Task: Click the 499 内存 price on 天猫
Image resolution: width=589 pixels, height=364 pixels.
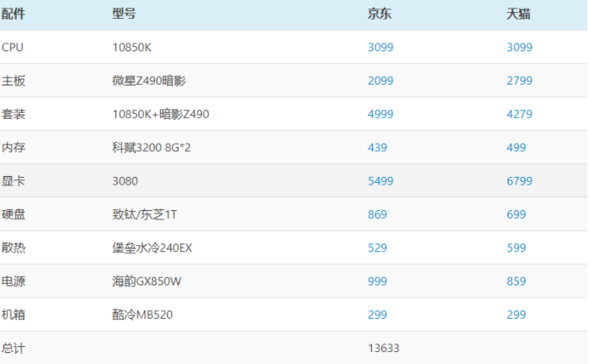Action: pos(515,148)
